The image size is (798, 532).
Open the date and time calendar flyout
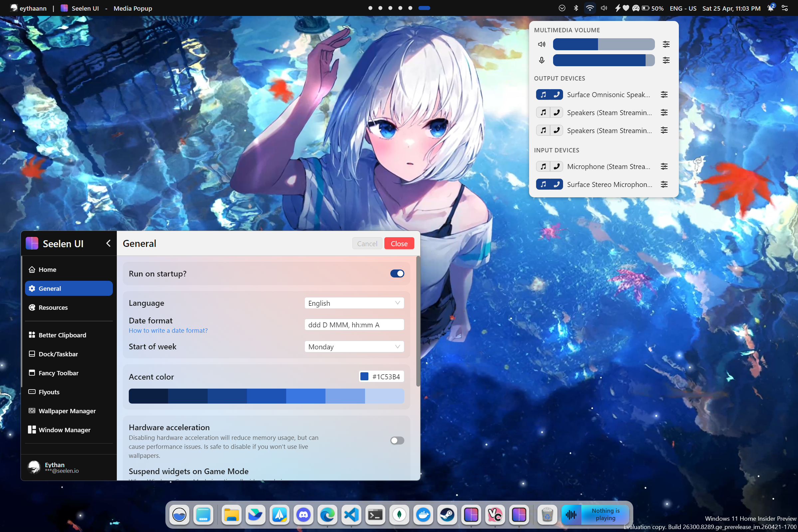point(731,8)
